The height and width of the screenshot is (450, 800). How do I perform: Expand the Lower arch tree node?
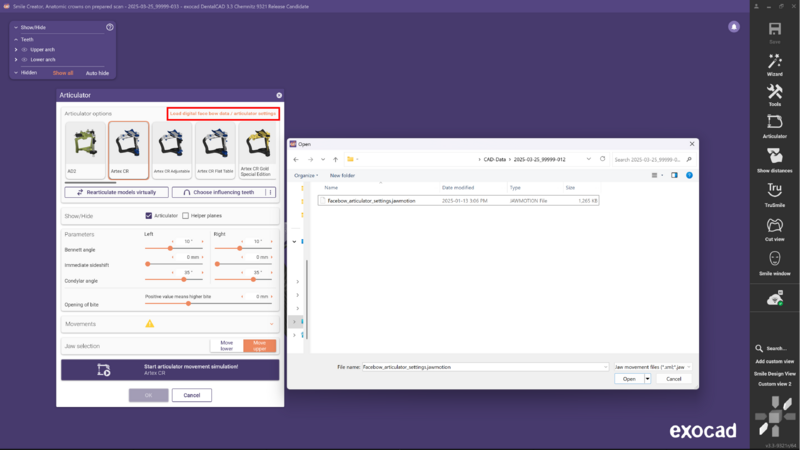tap(16, 60)
